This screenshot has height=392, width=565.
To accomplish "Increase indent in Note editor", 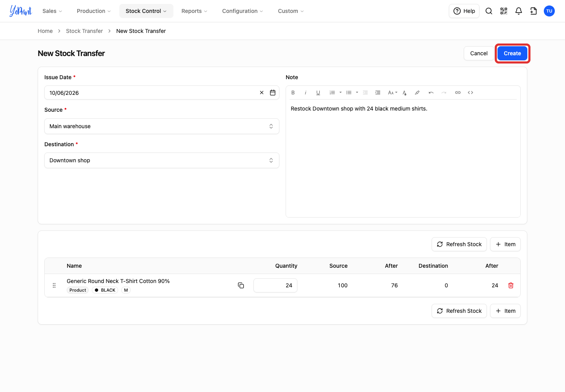I will point(378,93).
